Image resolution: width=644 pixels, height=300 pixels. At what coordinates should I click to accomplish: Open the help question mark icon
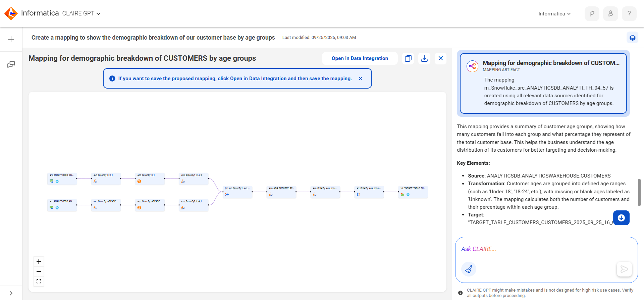[629, 14]
